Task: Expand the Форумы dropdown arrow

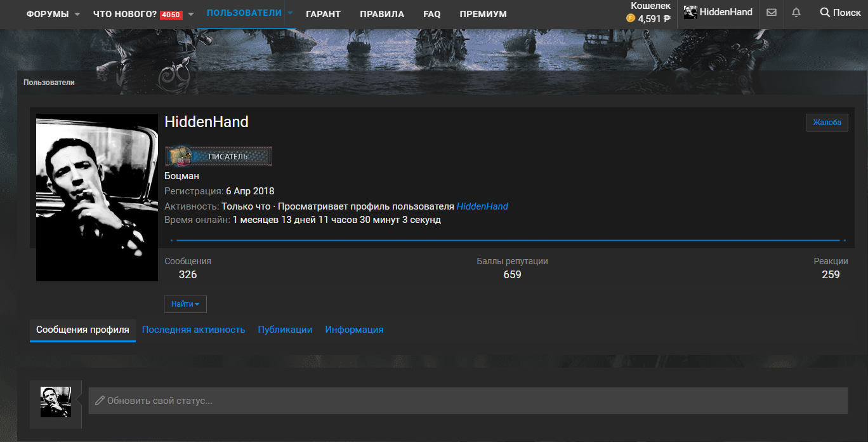Action: (77, 14)
